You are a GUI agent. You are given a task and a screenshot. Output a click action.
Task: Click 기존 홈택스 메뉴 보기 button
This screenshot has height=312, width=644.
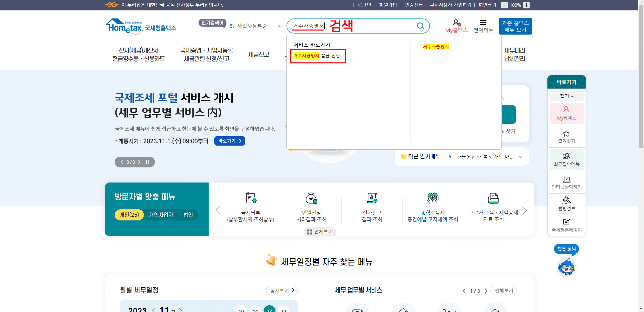click(516, 26)
